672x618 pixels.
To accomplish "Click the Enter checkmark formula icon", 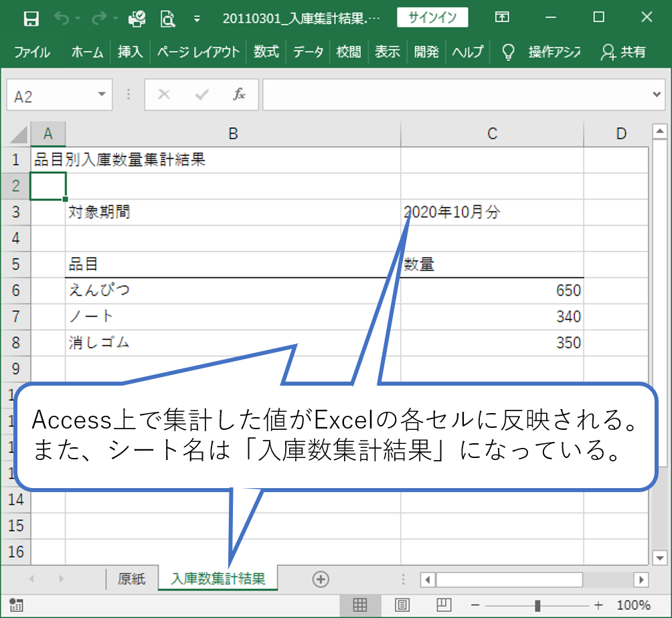I will click(202, 94).
